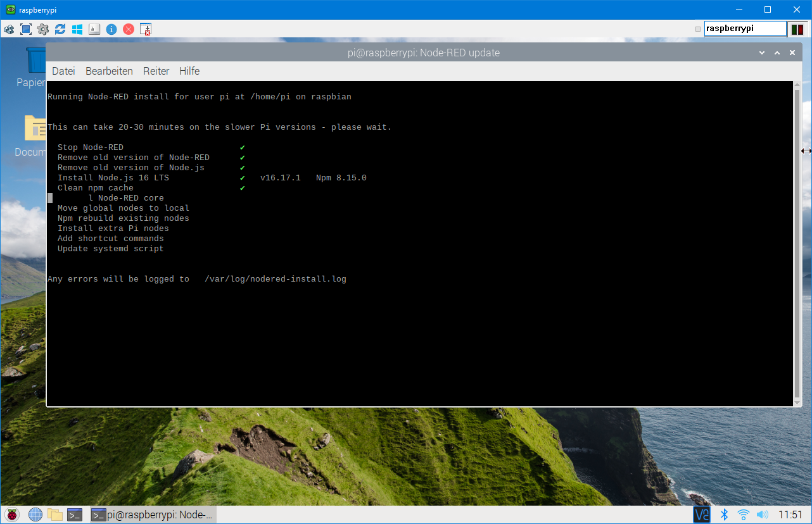This screenshot has width=812, height=524.
Task: Click the "Stop Node-RED" line
Action: 91,147
